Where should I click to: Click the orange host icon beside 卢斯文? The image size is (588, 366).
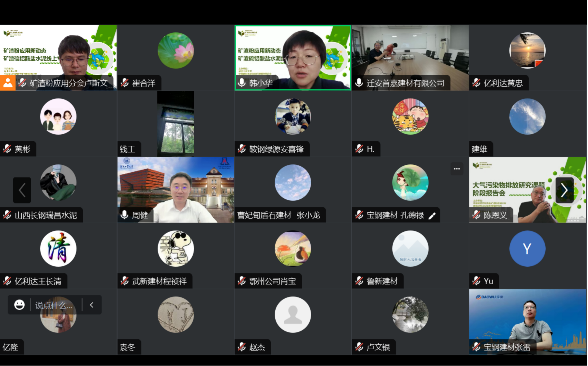coord(8,83)
